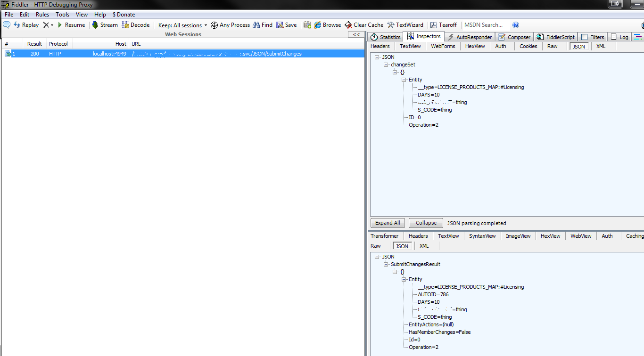
Task: Open the View menu
Action: [x=82, y=15]
